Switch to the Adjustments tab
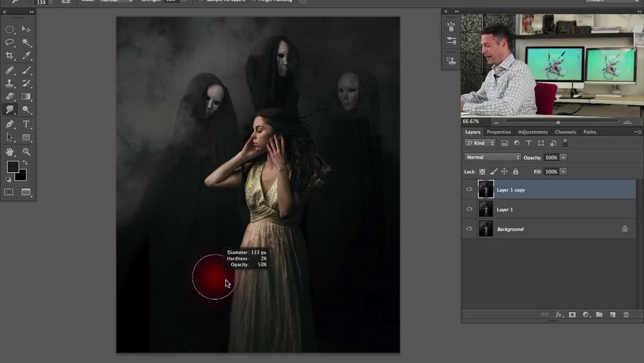 click(x=533, y=132)
